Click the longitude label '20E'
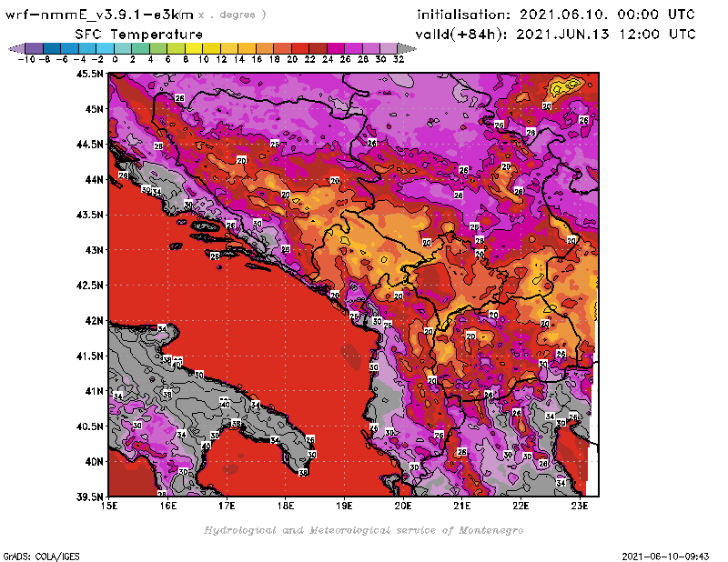The image size is (728, 562). 403,506
